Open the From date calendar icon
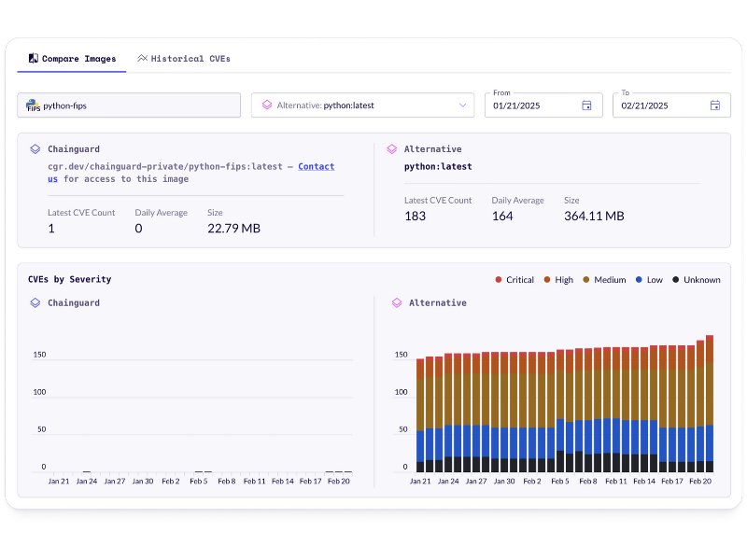 pyautogui.click(x=586, y=105)
